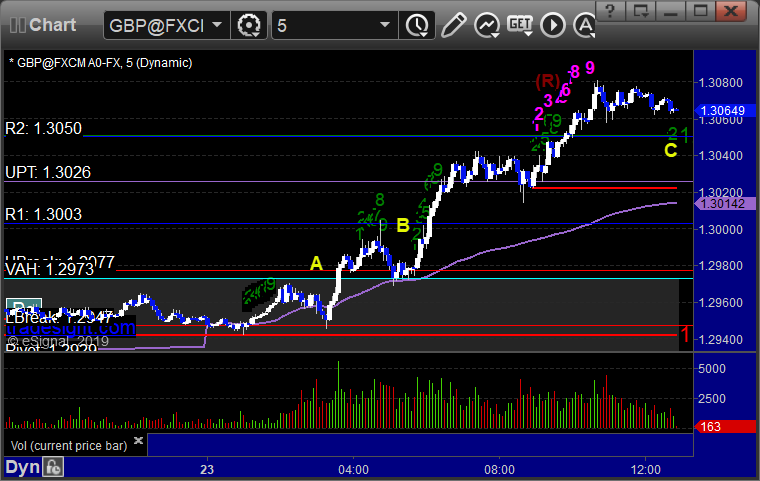Screen dimensions: 760x481
Task: Click the UPT: 1.3026 level label
Action: coord(48,173)
